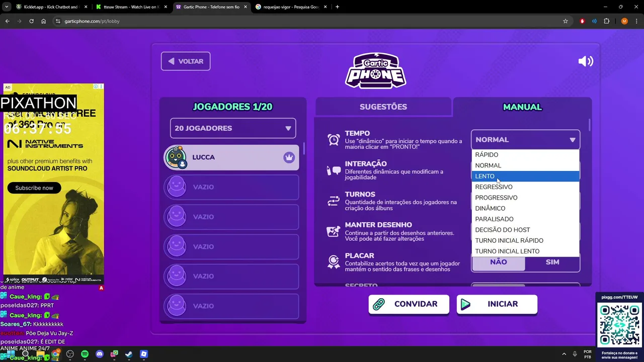
Task: Open Spotify from taskbar
Action: click(85, 354)
